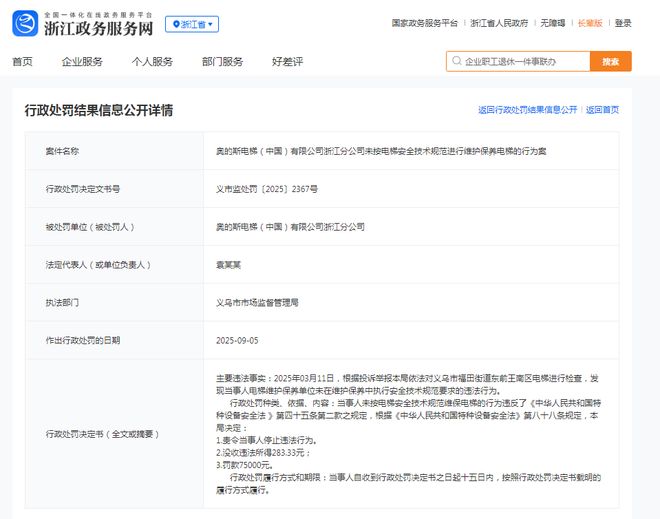Enable 无障碍 accessibility mode
The image size is (660, 519).
pos(552,23)
